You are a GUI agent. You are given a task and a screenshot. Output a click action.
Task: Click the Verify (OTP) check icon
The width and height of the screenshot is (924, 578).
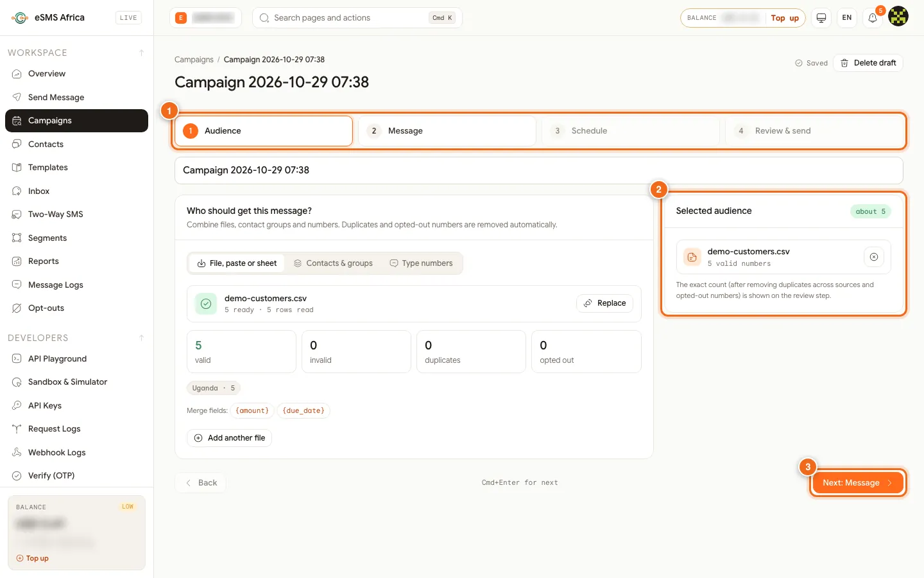(x=17, y=476)
